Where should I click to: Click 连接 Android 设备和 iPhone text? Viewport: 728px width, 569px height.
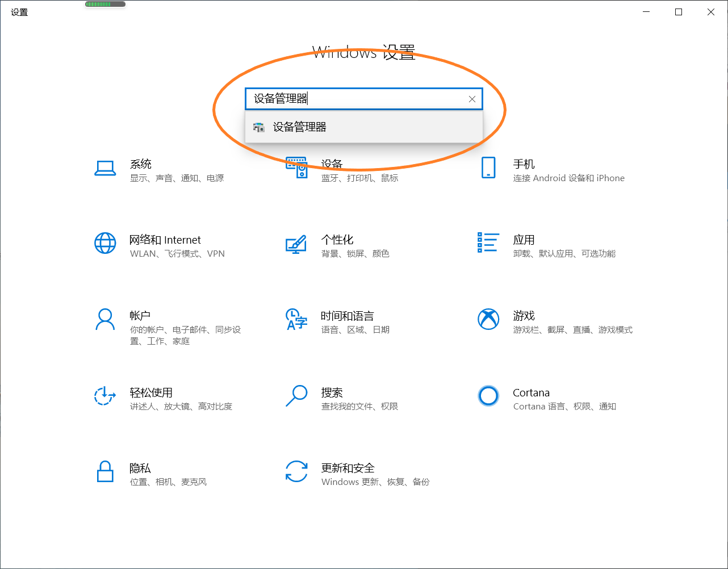click(569, 178)
